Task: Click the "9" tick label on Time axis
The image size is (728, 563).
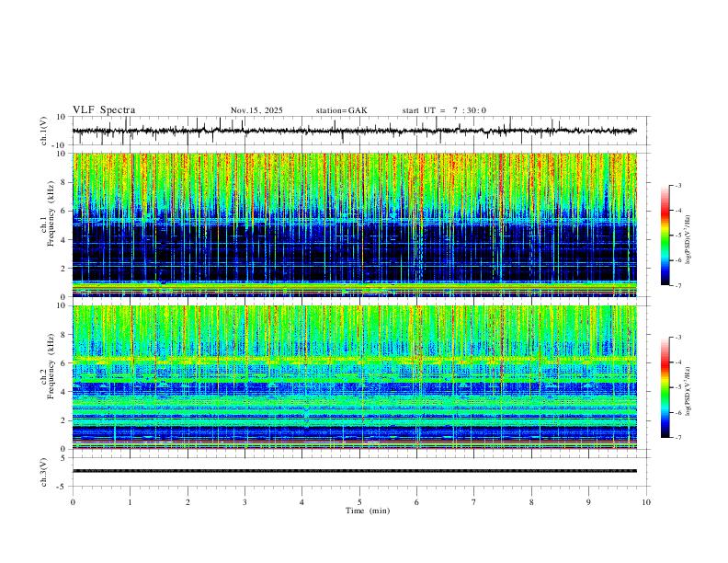Action: tap(588, 502)
